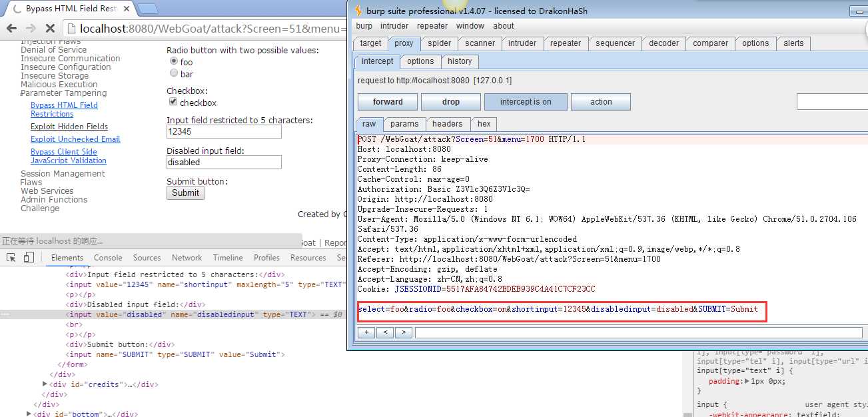Open the top-level 'options' tab in Burp
Viewport: 868px width, 417px height.
click(x=755, y=43)
